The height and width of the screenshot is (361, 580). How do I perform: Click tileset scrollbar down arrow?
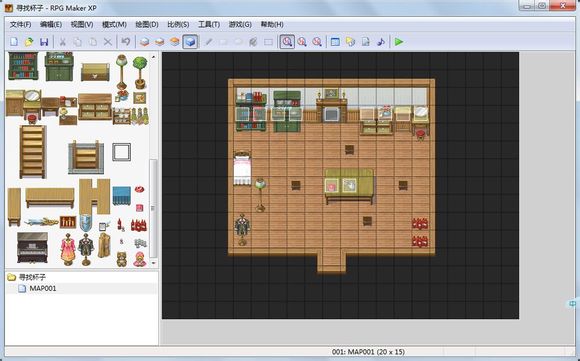coord(153,263)
